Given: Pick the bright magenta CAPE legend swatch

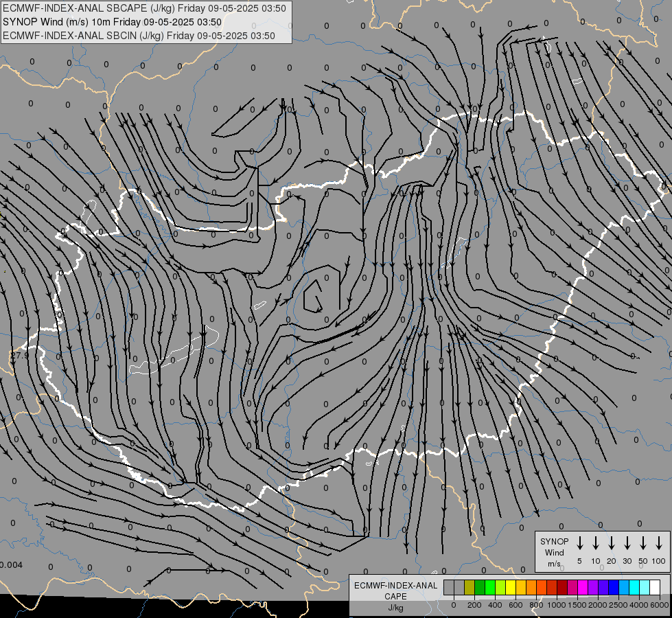Looking at the screenshot, I should 583,588.
